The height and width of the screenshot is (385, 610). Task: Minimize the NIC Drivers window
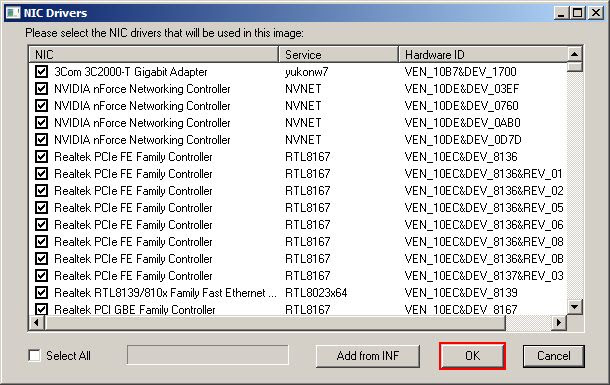pos(561,13)
